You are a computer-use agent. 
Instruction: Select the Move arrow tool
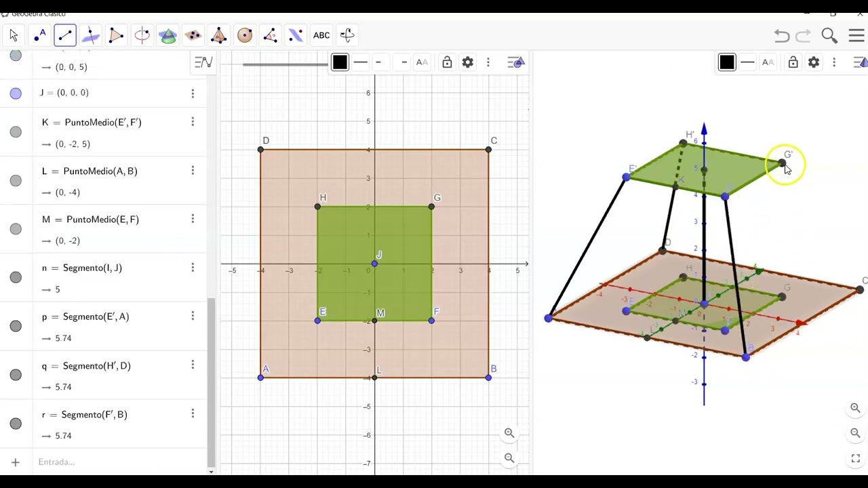click(14, 35)
